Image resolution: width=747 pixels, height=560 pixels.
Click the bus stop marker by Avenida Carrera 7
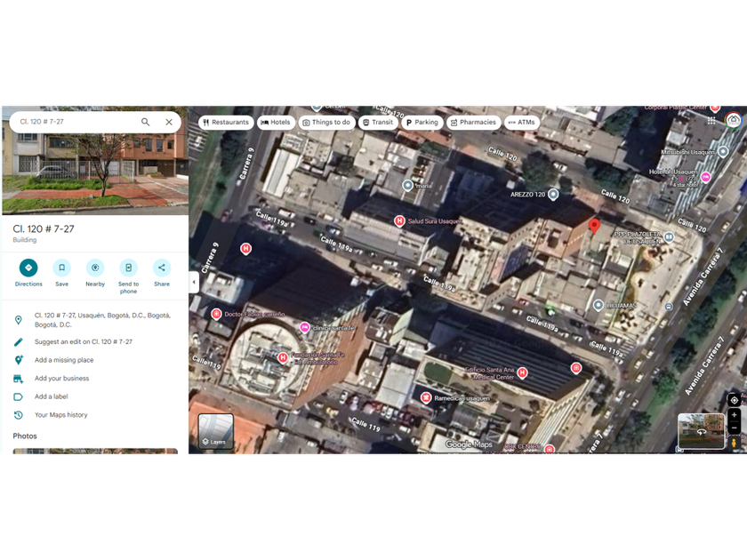point(669,308)
